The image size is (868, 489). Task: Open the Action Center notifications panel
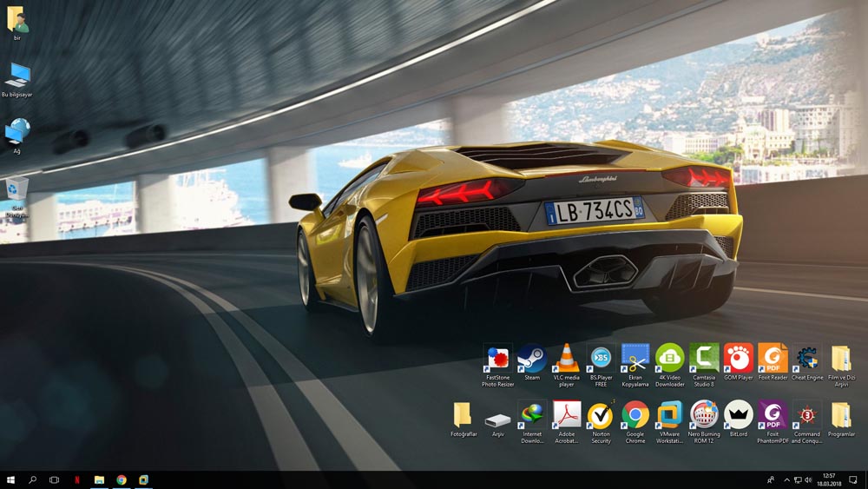coord(853,479)
